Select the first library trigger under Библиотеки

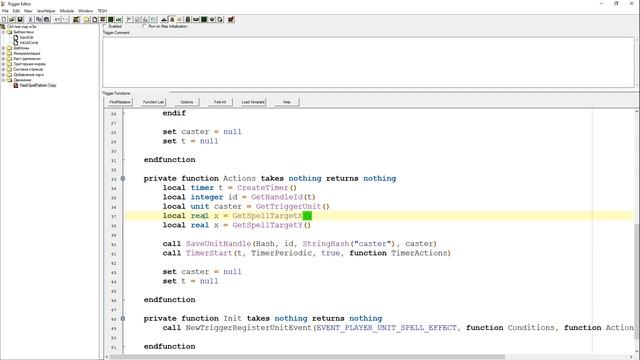27,37
